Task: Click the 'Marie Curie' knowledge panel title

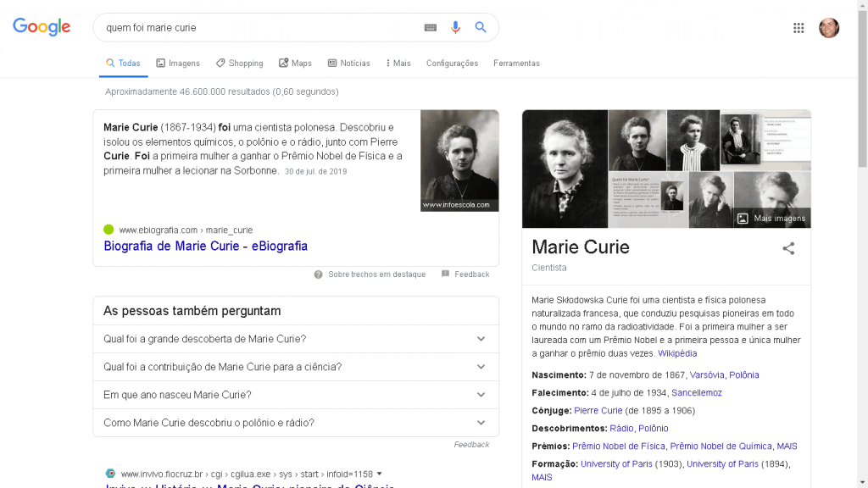Action: click(x=580, y=247)
